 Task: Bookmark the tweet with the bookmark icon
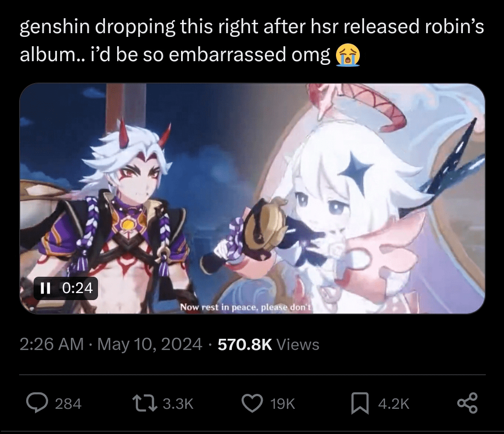coord(360,403)
